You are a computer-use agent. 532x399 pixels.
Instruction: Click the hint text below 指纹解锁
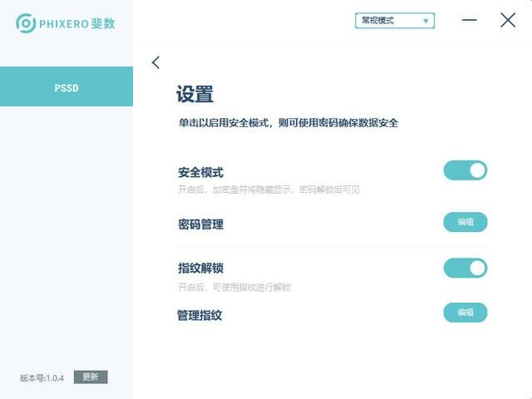click(234, 288)
